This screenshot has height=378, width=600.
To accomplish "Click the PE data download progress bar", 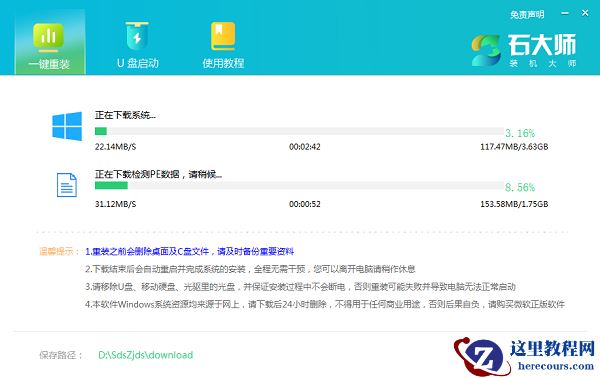I will coord(299,186).
